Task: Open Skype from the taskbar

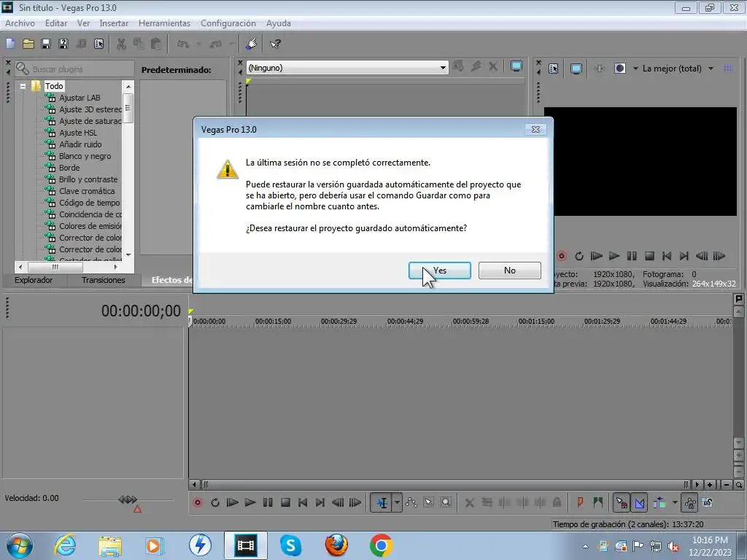Action: coord(290,545)
